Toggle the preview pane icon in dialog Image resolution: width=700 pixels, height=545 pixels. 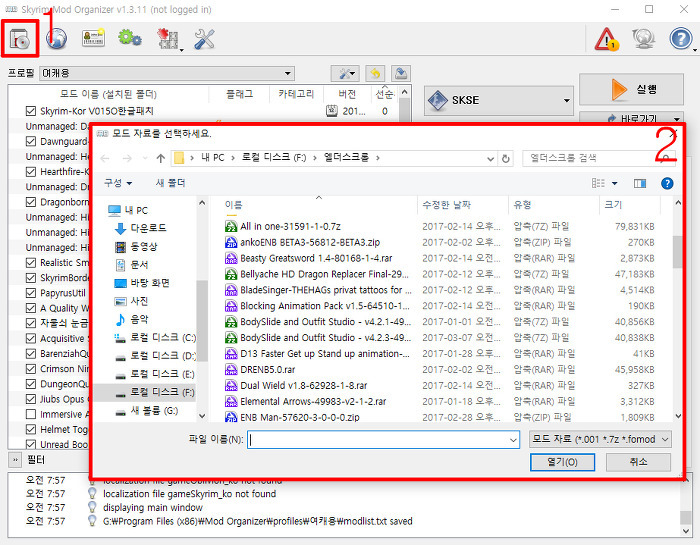tap(640, 183)
